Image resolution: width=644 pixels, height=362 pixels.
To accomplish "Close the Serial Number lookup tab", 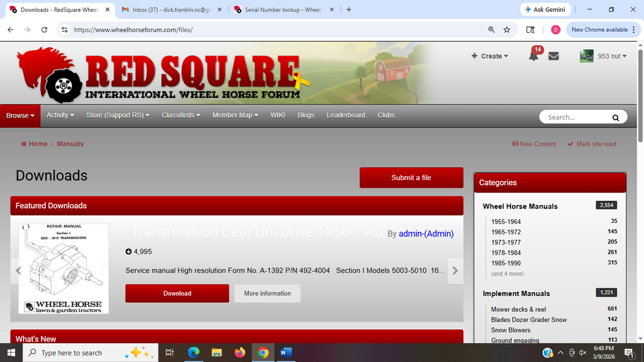I will [332, 9].
